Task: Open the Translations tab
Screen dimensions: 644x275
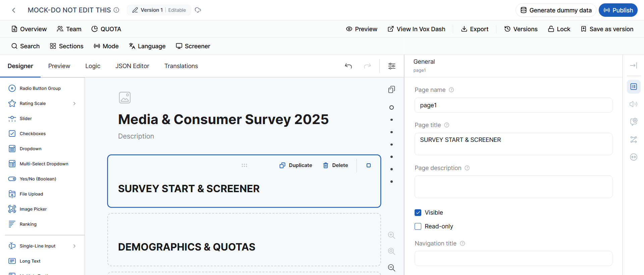Action: pos(181,66)
